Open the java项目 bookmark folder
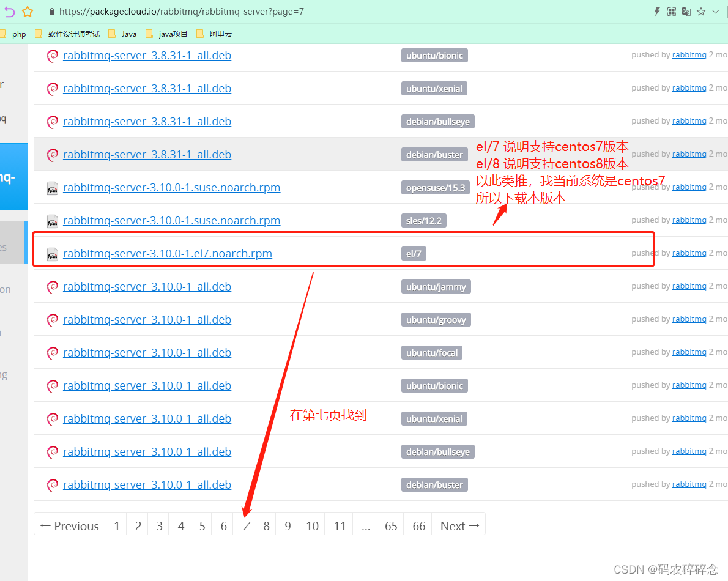This screenshot has width=728, height=581. coord(166,34)
